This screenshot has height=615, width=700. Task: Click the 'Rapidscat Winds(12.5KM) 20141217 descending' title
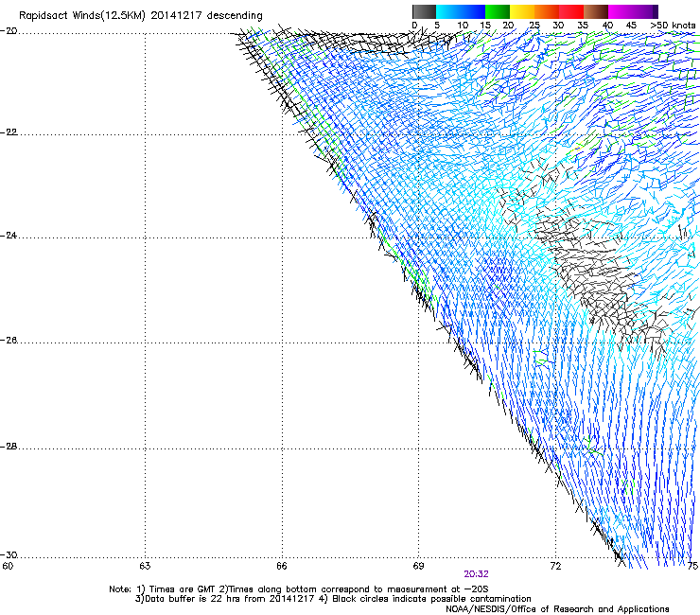point(141,16)
